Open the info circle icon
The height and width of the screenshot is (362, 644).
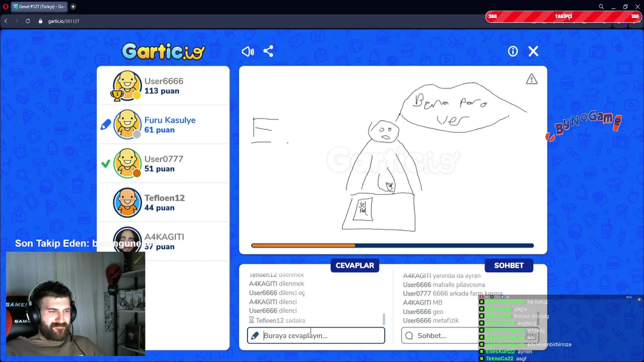tap(513, 51)
